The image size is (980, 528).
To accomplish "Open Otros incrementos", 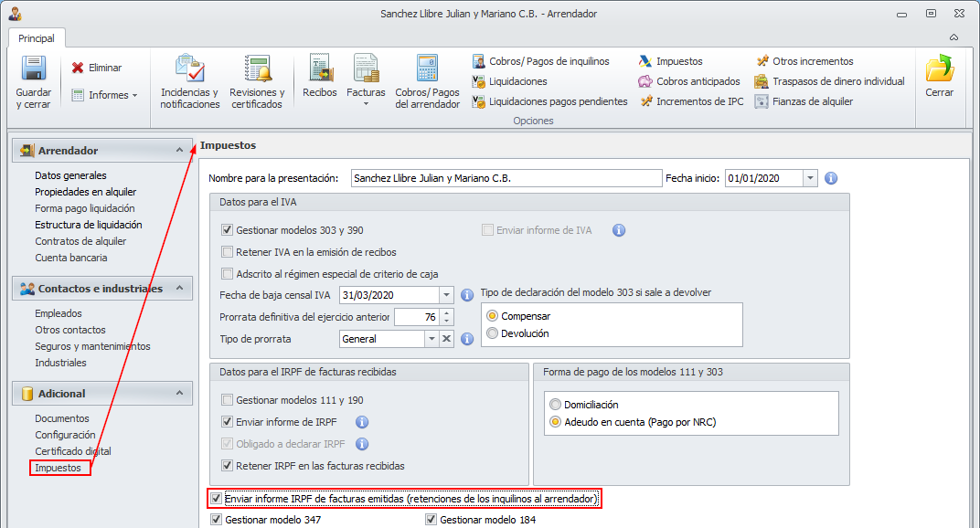I will pyautogui.click(x=805, y=61).
